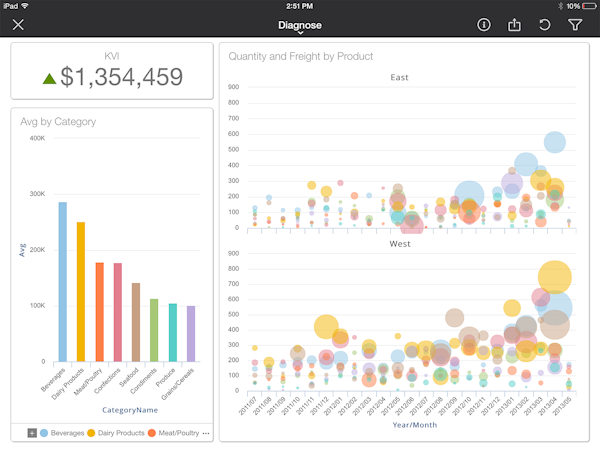Show more legend items via ellipsis
This screenshot has width=600, height=450.
[206, 433]
